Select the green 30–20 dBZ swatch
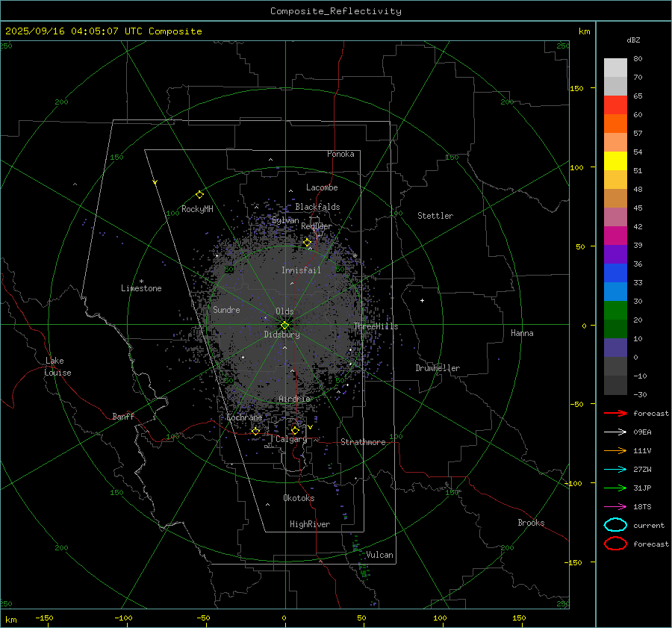The width and height of the screenshot is (672, 628). (615, 311)
